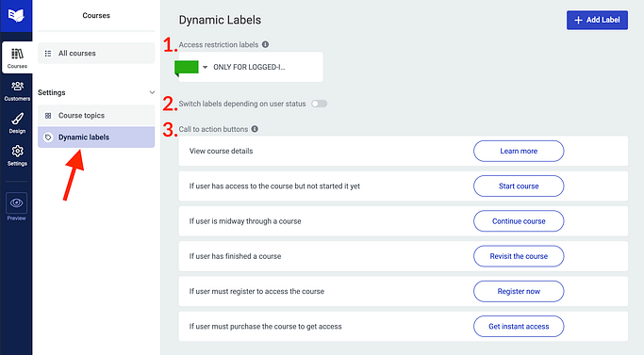The height and width of the screenshot is (355, 644).
Task: Click the Register now button
Action: point(519,291)
